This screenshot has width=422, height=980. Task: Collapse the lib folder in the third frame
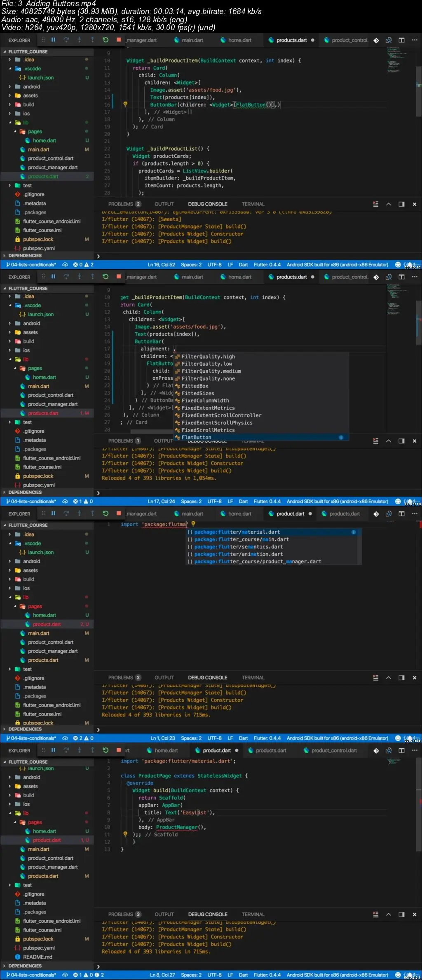[10, 597]
